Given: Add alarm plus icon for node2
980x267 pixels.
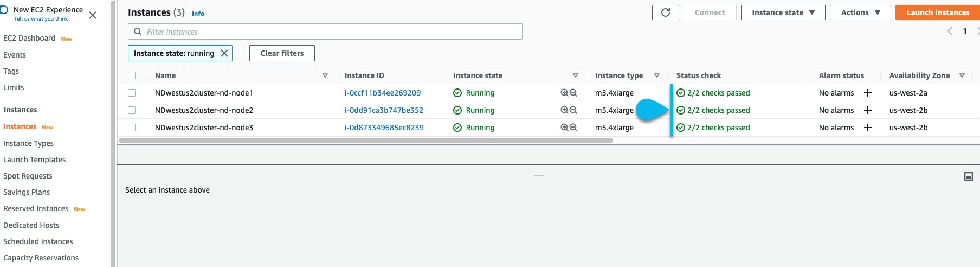Looking at the screenshot, I should 868,110.
